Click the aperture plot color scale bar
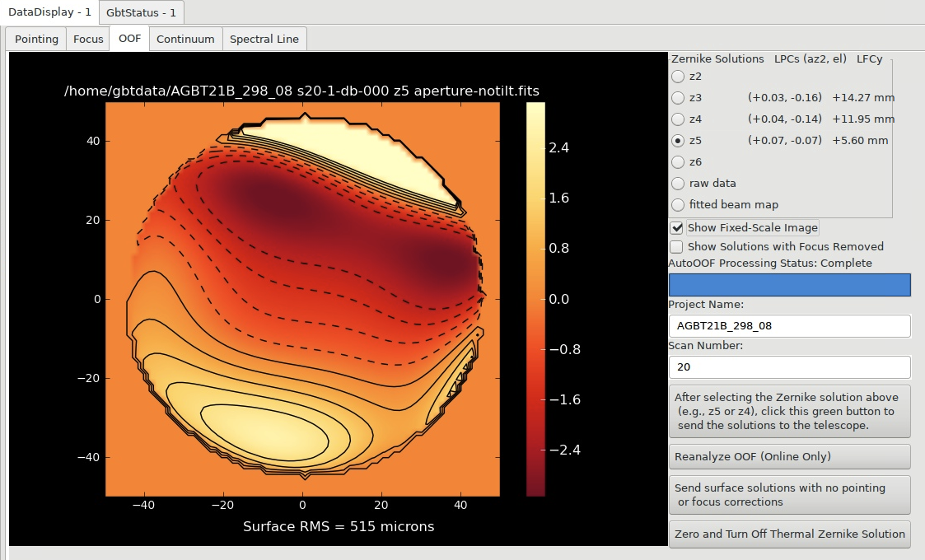This screenshot has height=560, width=925. click(x=535, y=299)
